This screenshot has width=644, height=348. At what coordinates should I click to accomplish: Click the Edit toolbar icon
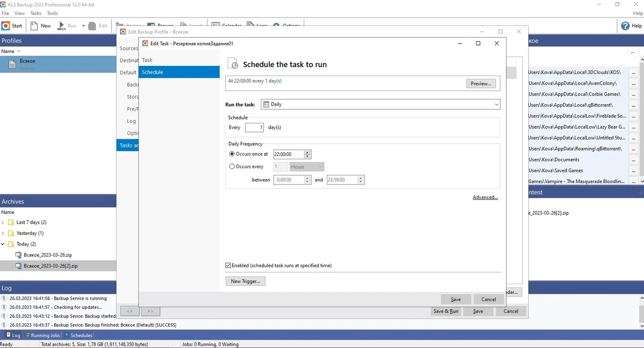(x=92, y=25)
